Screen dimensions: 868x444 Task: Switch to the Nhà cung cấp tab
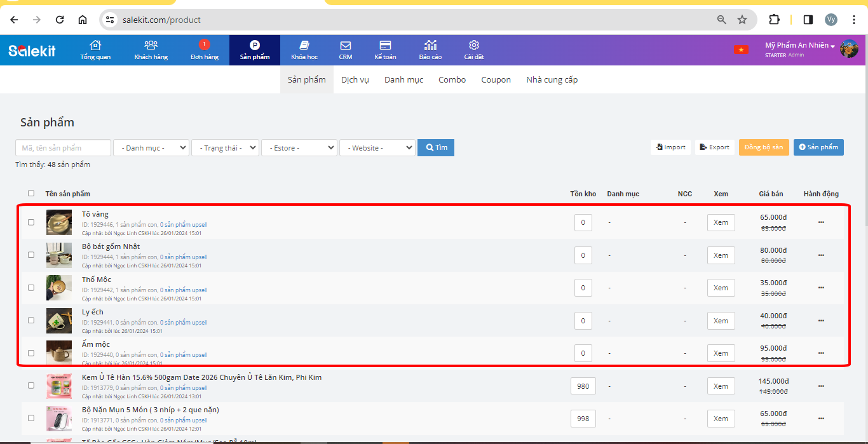click(x=552, y=80)
